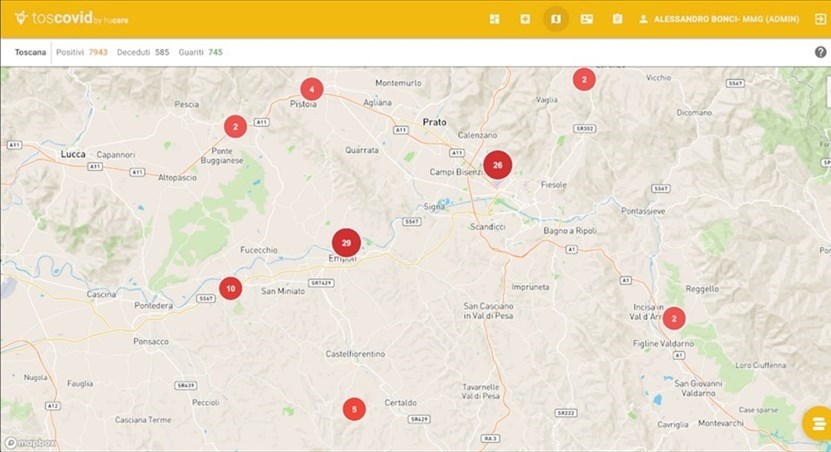The height and width of the screenshot is (452, 831).
Task: Click the Fucecchio map label
Action: [259, 250]
